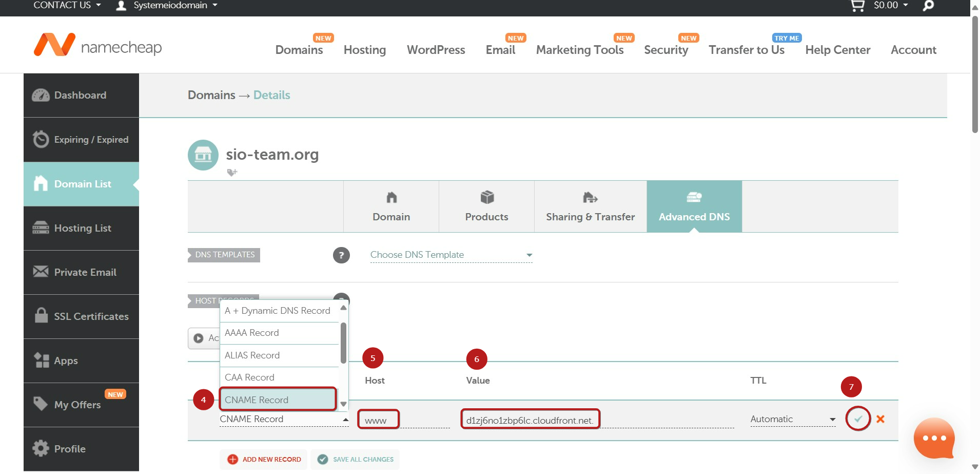Image resolution: width=980 pixels, height=474 pixels.
Task: Click the Sharing & Transfer icon
Action: [x=590, y=197]
